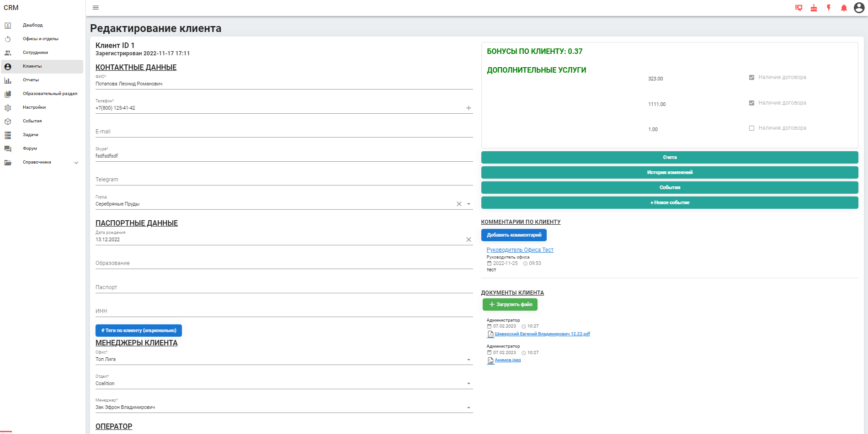Screen dimensions: 868x434
Task: Open the birthday cake icon
Action: (x=814, y=8)
